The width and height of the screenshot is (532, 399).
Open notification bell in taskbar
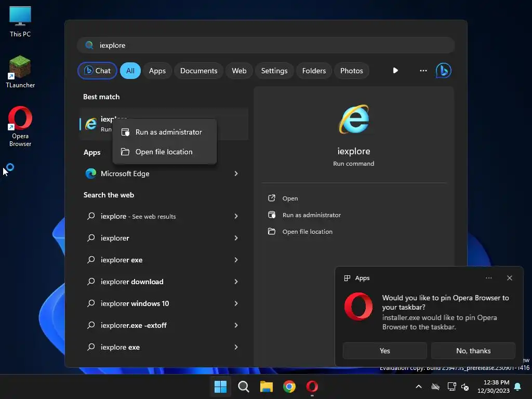click(x=517, y=387)
